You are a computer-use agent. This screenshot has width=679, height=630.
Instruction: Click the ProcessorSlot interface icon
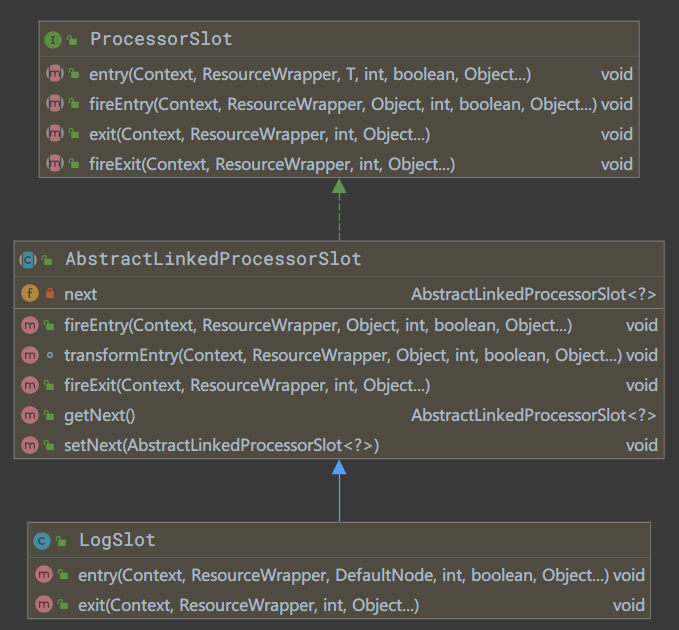(x=53, y=40)
